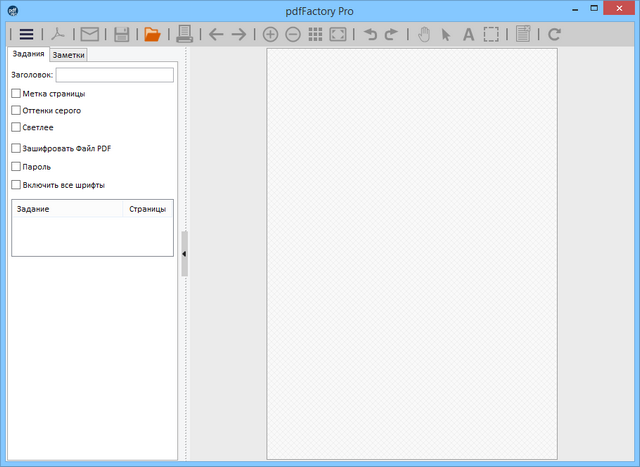Select the text tool A icon

[468, 34]
